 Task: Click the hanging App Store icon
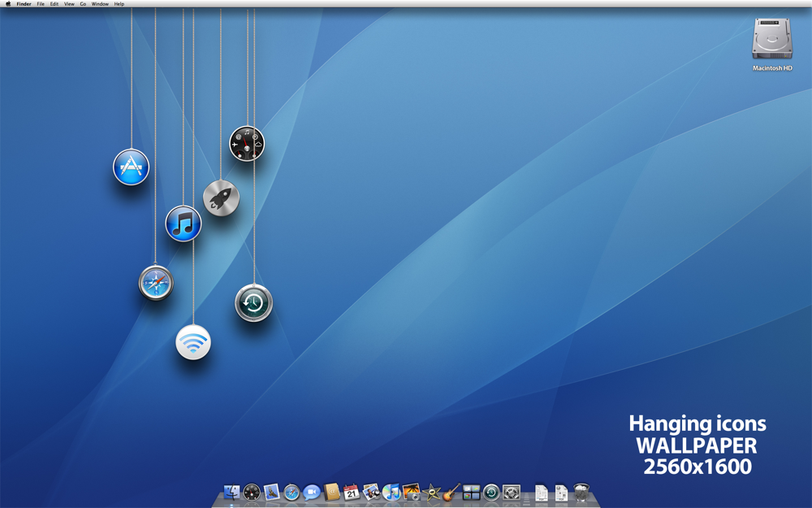point(132,167)
